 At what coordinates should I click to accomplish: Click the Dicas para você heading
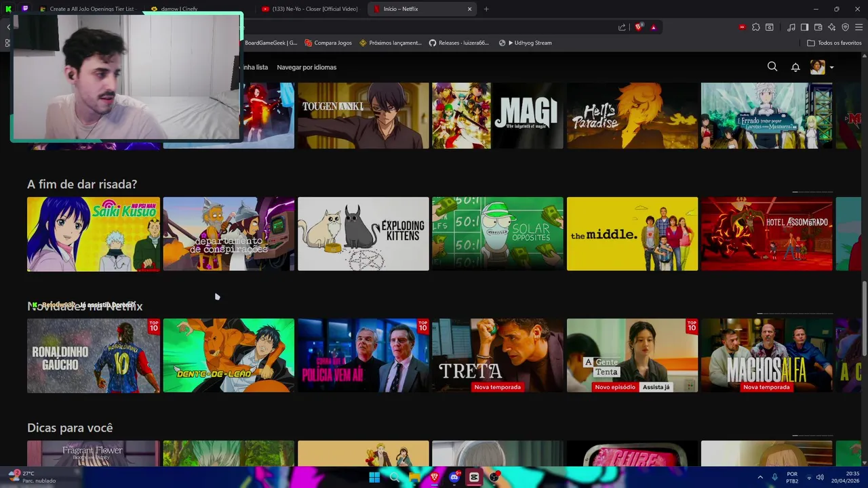click(x=70, y=428)
